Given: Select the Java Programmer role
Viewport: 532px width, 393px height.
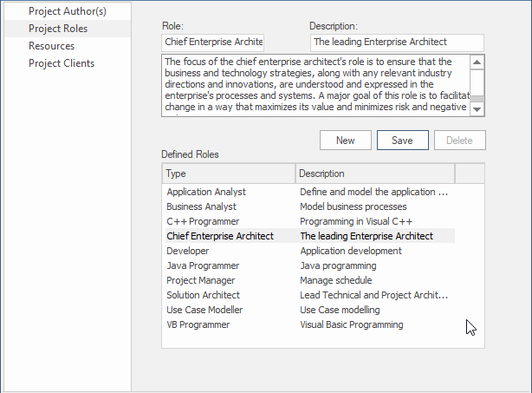Looking at the screenshot, I should [x=203, y=265].
